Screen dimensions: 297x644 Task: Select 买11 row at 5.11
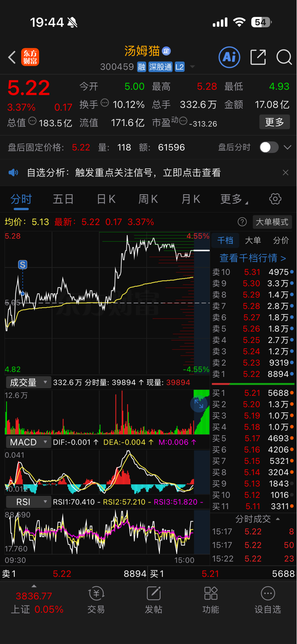pyautogui.click(x=253, y=506)
